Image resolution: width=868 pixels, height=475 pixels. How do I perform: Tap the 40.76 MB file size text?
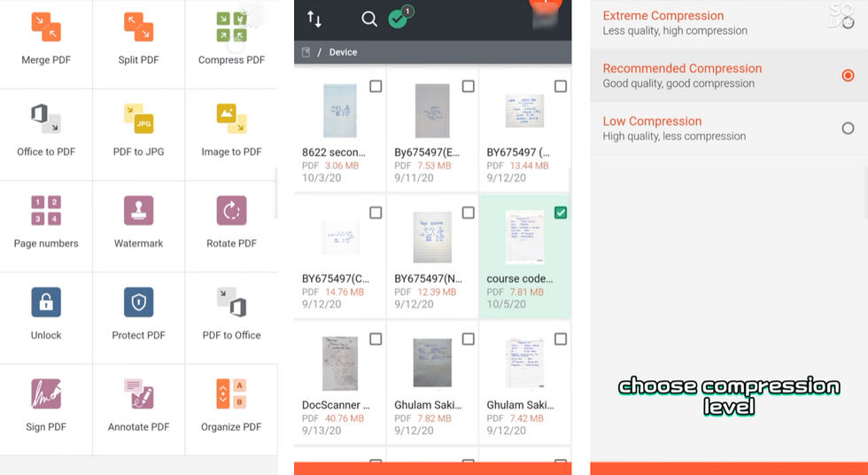coord(345,418)
